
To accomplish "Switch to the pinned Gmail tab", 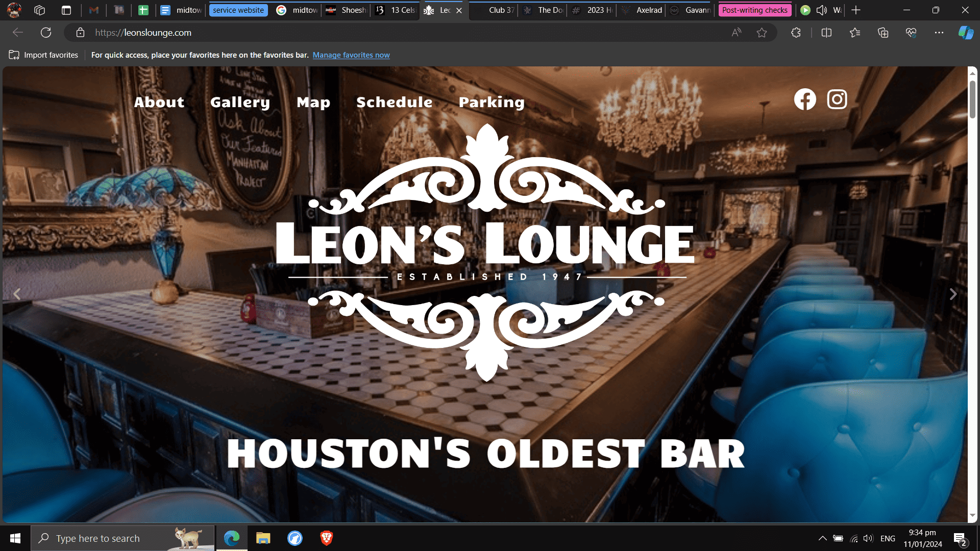I will point(94,10).
